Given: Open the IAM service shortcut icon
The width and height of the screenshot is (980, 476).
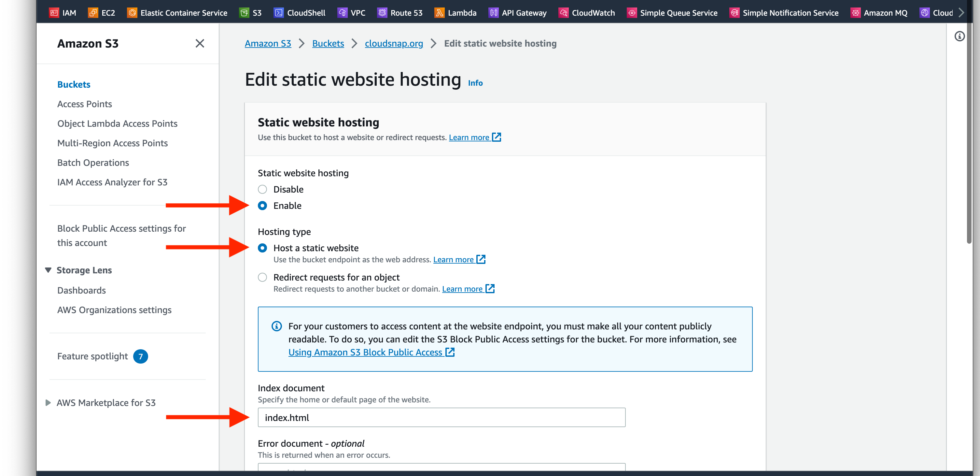Looking at the screenshot, I should (54, 13).
